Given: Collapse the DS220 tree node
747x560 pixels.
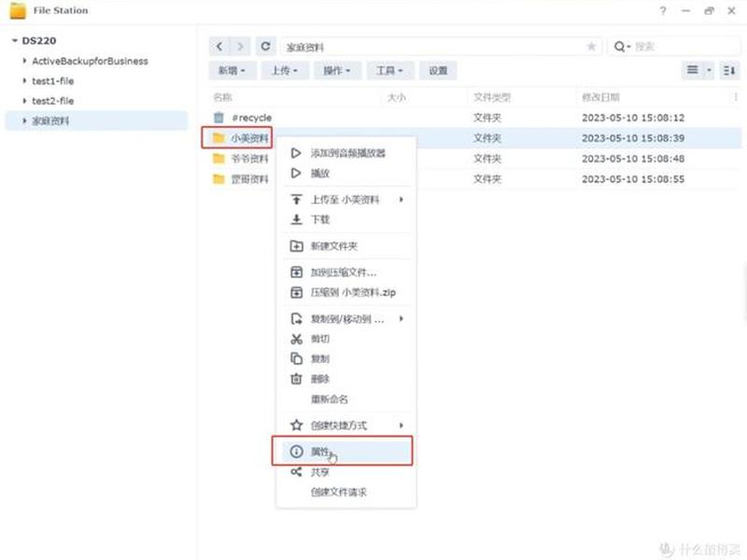Looking at the screenshot, I should tap(15, 41).
